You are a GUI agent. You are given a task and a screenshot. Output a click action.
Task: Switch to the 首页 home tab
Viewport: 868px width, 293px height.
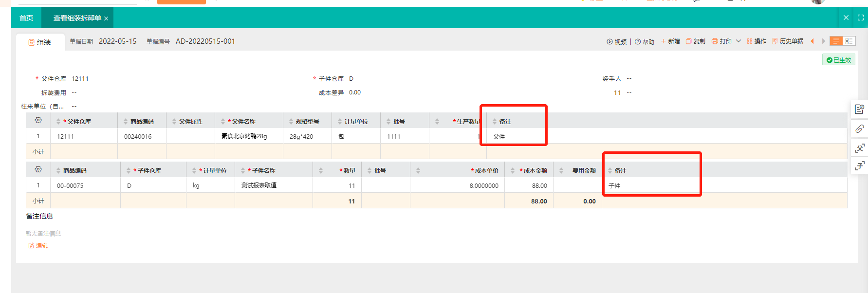pos(26,18)
